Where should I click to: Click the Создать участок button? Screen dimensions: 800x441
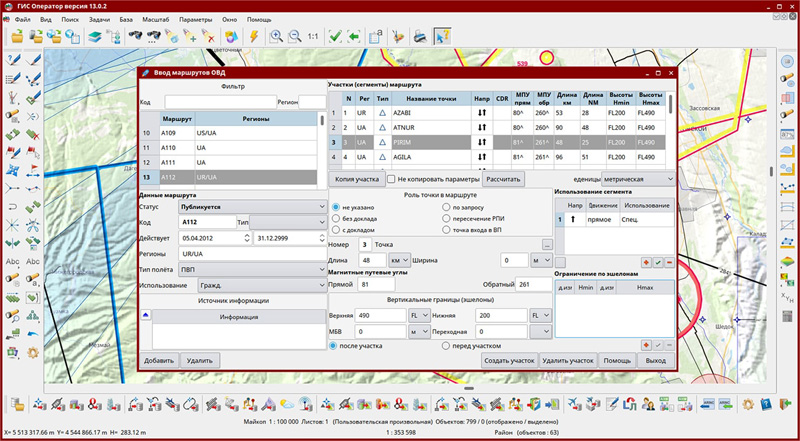pyautogui.click(x=509, y=360)
